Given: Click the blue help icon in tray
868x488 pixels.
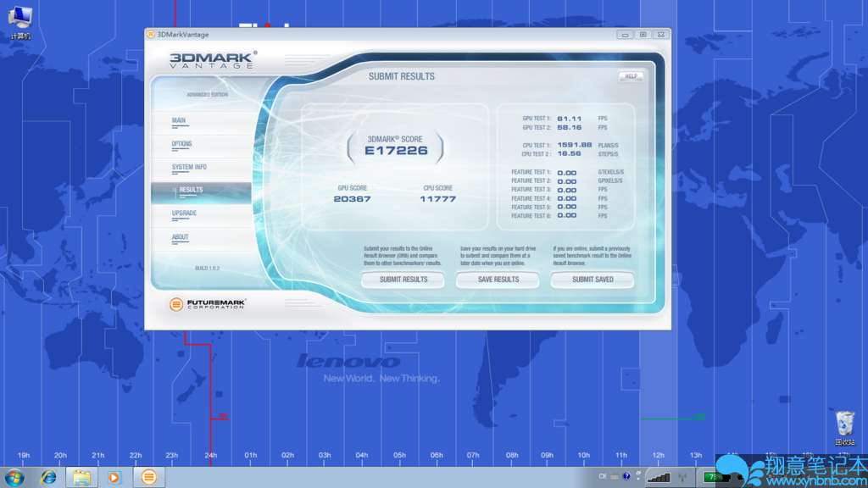Looking at the screenshot, I should (x=626, y=476).
